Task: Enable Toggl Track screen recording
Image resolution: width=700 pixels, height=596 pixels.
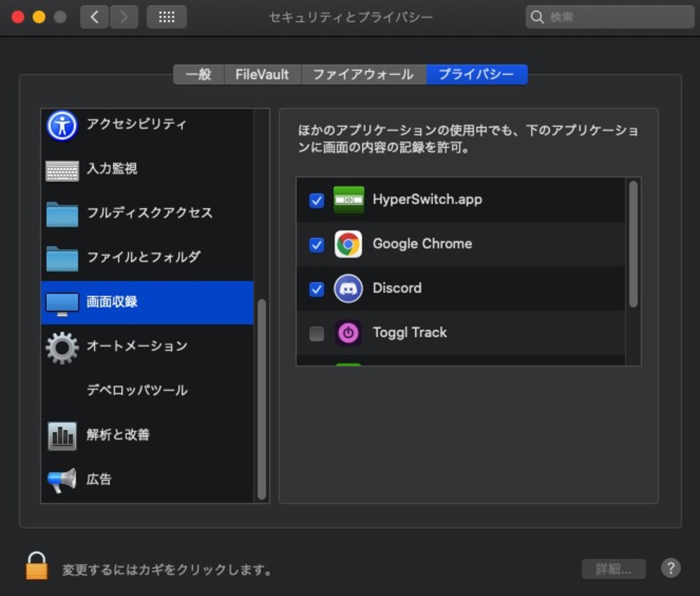Action: click(x=317, y=334)
